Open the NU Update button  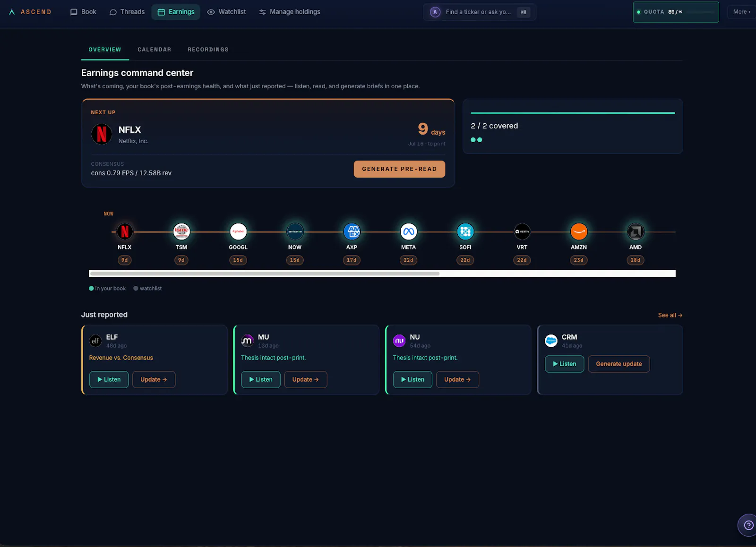point(457,379)
